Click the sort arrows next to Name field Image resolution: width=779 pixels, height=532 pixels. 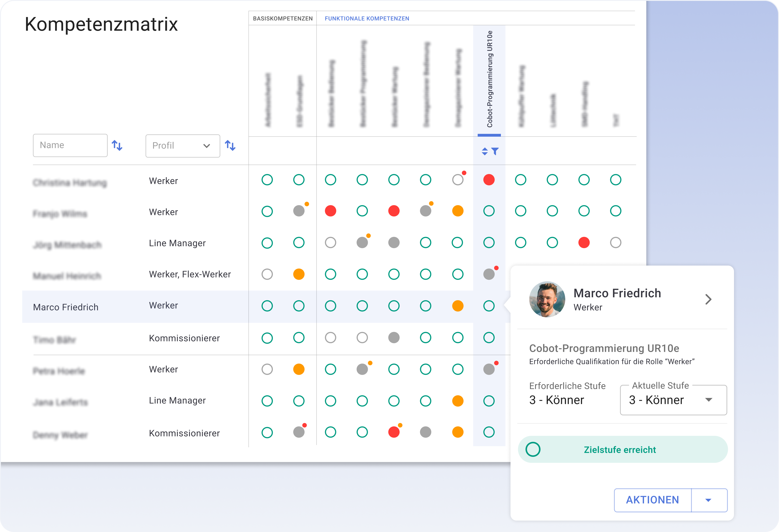click(117, 146)
